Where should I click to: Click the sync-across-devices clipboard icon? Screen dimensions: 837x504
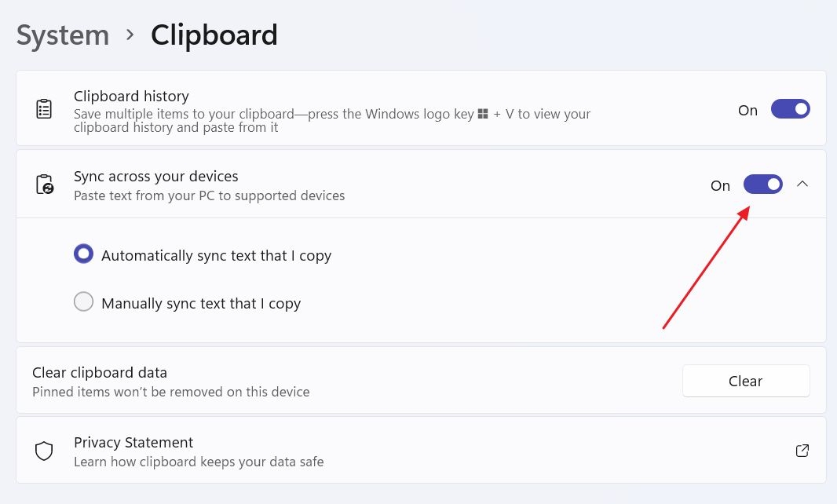(43, 183)
